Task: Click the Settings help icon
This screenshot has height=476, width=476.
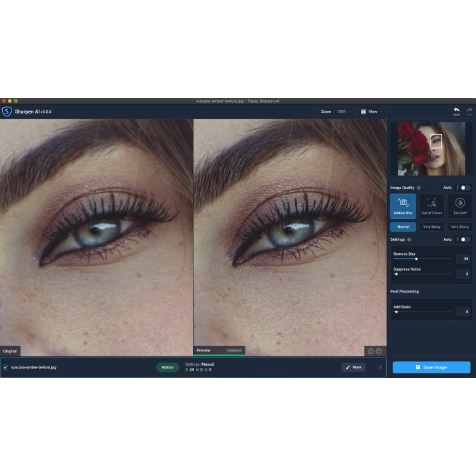Action: pos(409,239)
